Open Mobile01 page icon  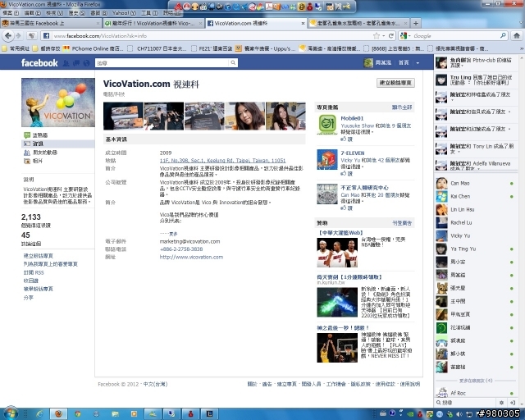coord(327,124)
